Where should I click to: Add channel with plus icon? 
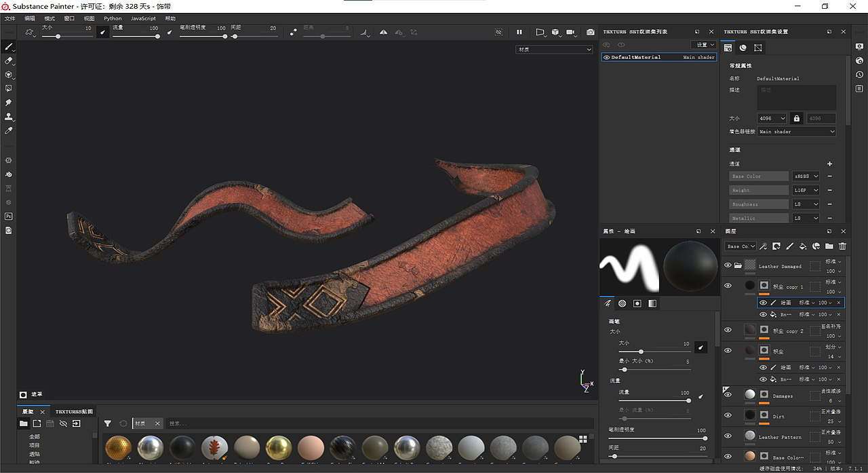[829, 164]
